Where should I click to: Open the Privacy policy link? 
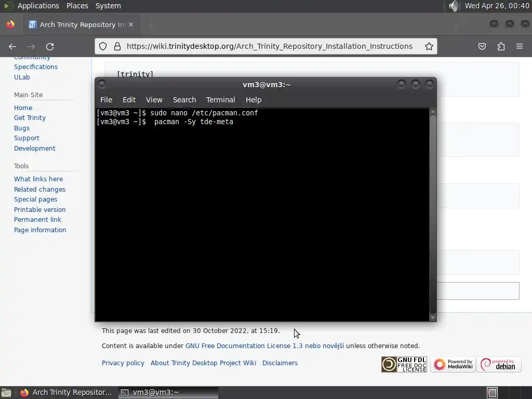pos(123,363)
